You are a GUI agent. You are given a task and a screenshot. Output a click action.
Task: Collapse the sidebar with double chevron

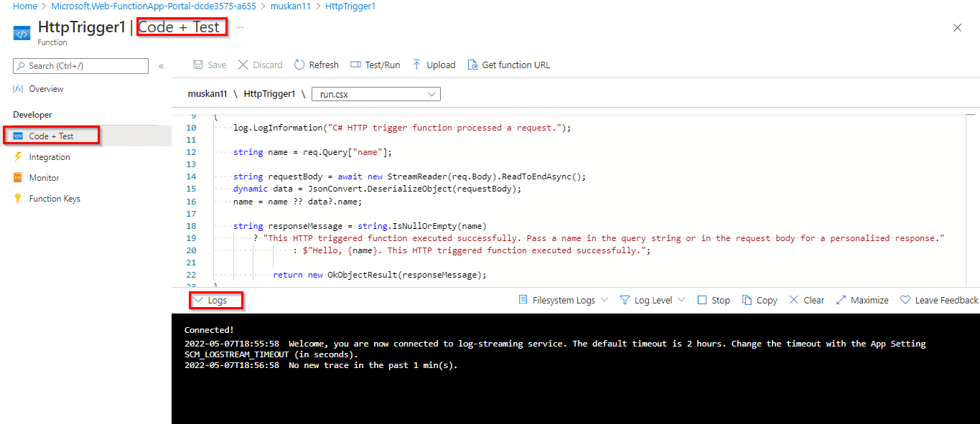[161, 66]
